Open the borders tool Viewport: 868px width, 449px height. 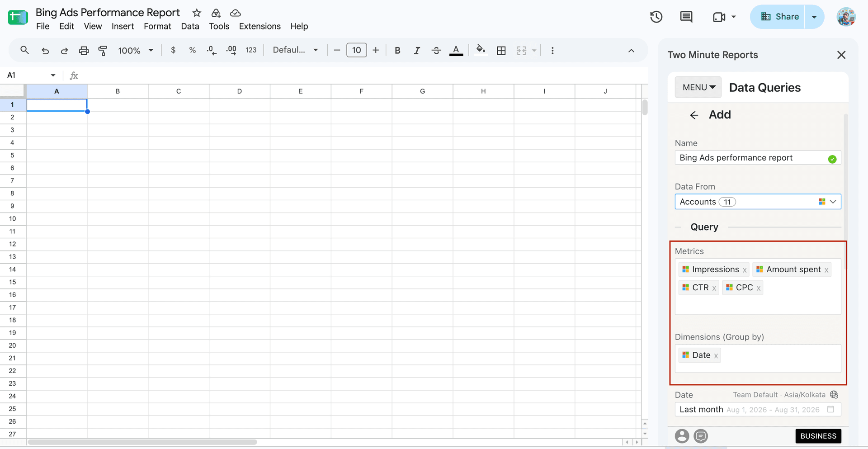click(501, 51)
